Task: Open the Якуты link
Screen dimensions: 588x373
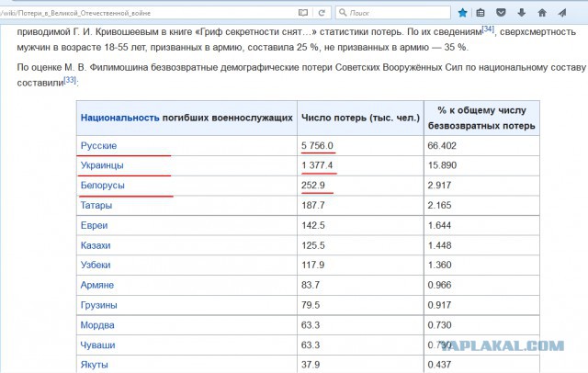Action: coord(94,365)
